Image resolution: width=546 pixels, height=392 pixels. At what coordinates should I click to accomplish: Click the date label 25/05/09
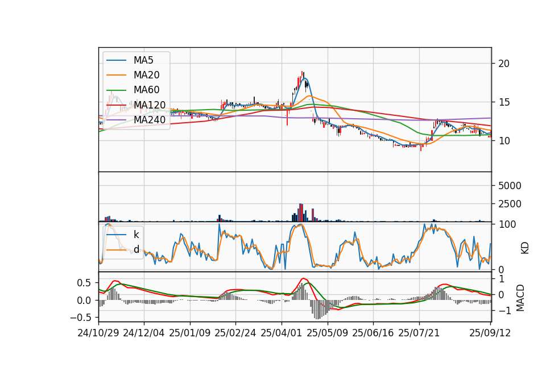[x=328, y=333]
